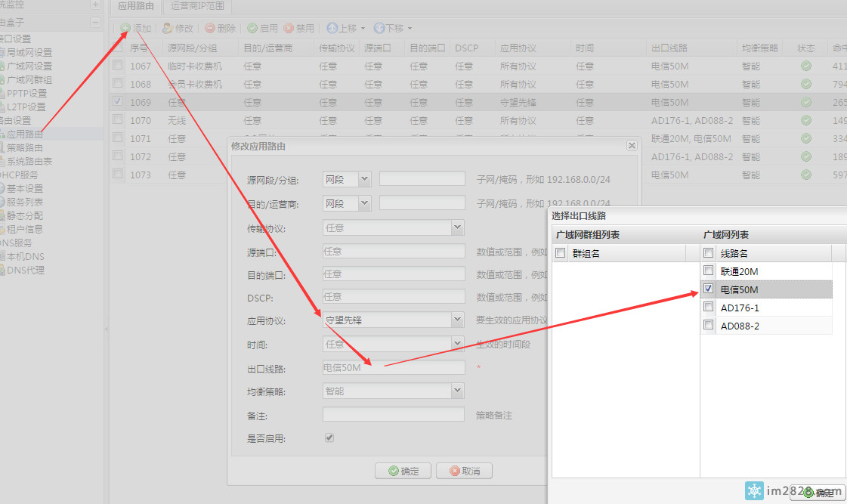Click the 上移 (move up) arrow icon
Viewport: 847px width, 504px height.
point(332,28)
